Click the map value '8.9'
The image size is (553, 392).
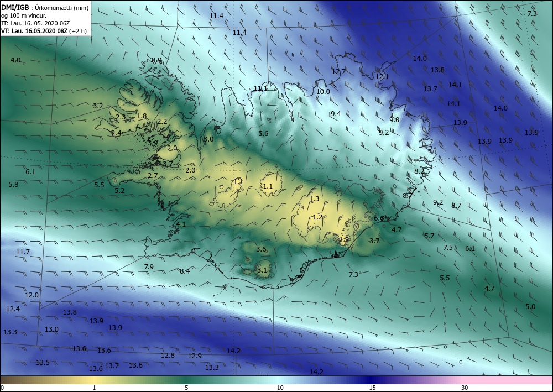[x=156, y=60]
